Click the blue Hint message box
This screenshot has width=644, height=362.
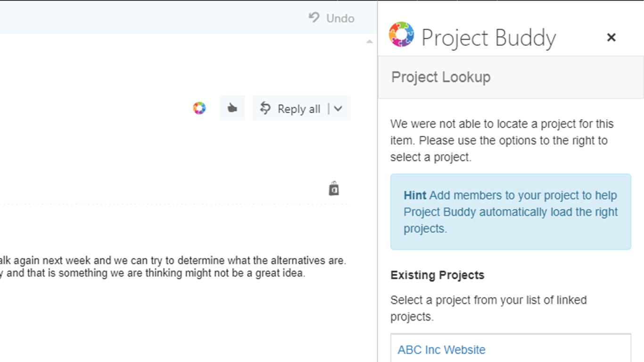(510, 212)
